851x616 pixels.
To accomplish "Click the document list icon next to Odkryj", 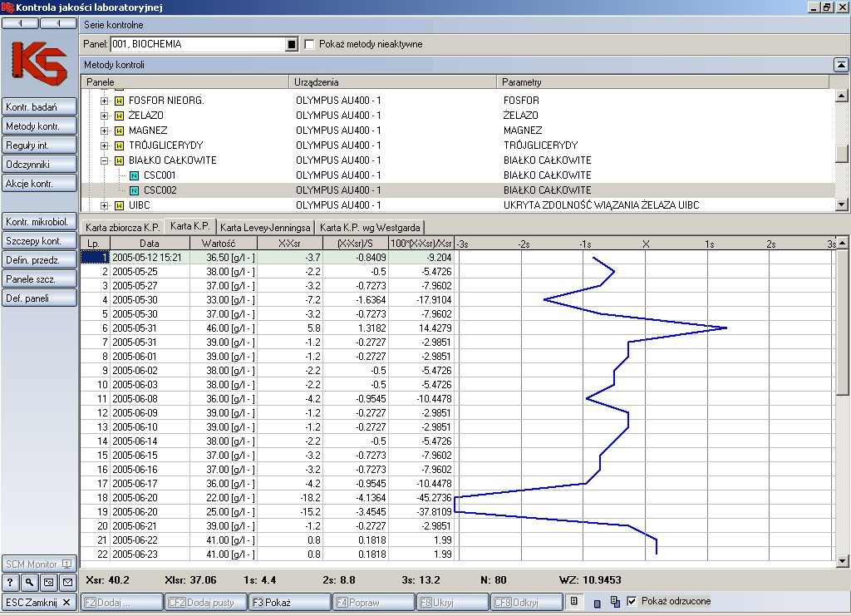I will click(572, 601).
